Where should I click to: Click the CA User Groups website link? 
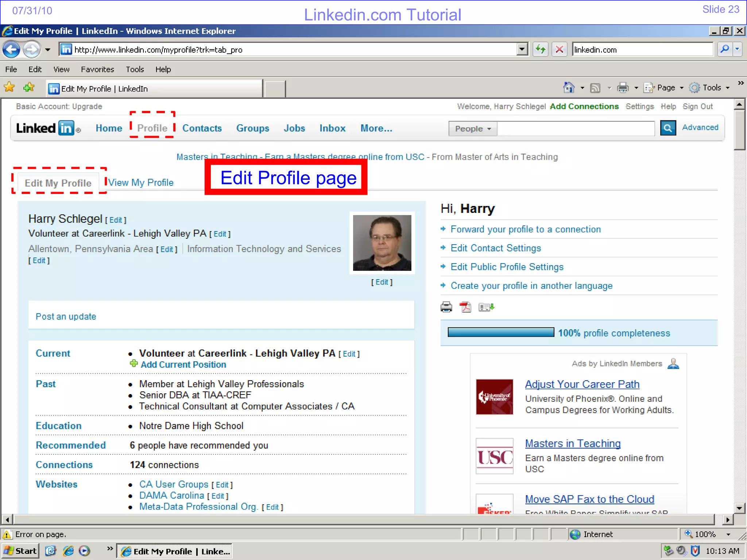174,484
